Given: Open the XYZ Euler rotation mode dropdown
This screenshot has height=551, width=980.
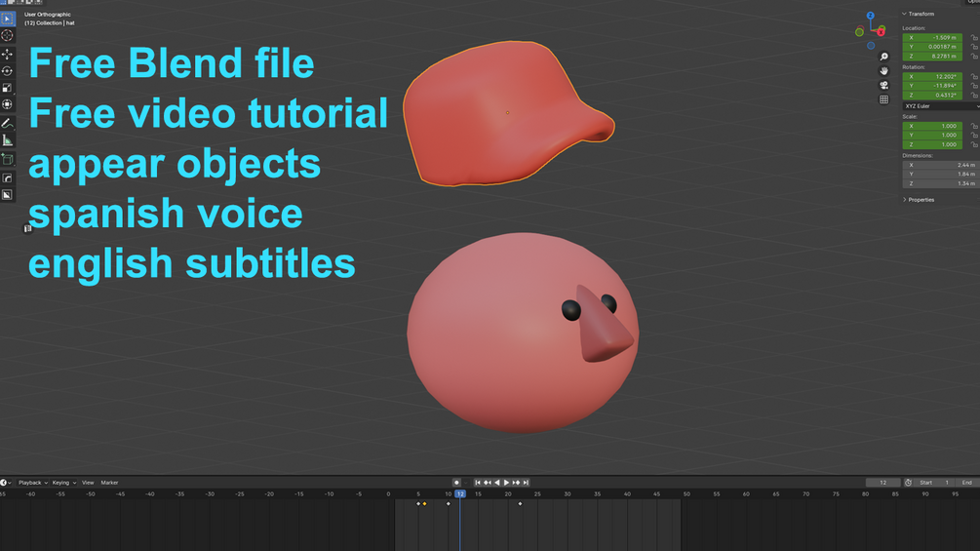Looking at the screenshot, I should point(940,106).
